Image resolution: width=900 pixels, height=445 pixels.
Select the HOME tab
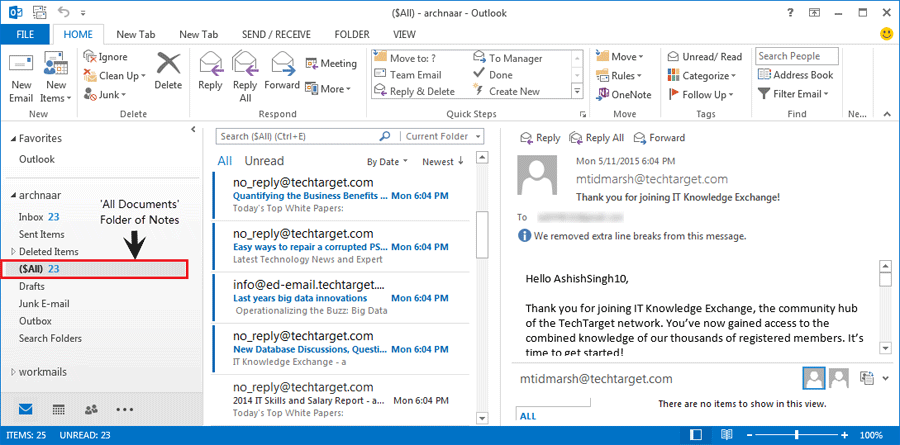pos(78,34)
